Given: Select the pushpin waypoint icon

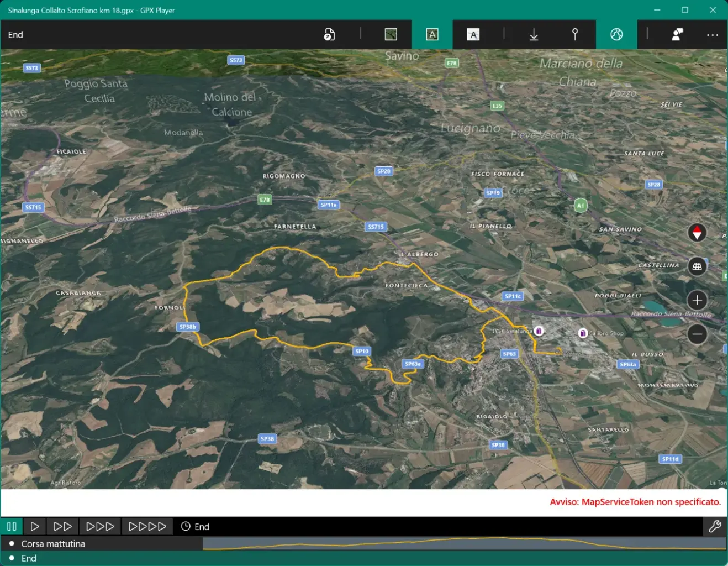Looking at the screenshot, I should 575,35.
